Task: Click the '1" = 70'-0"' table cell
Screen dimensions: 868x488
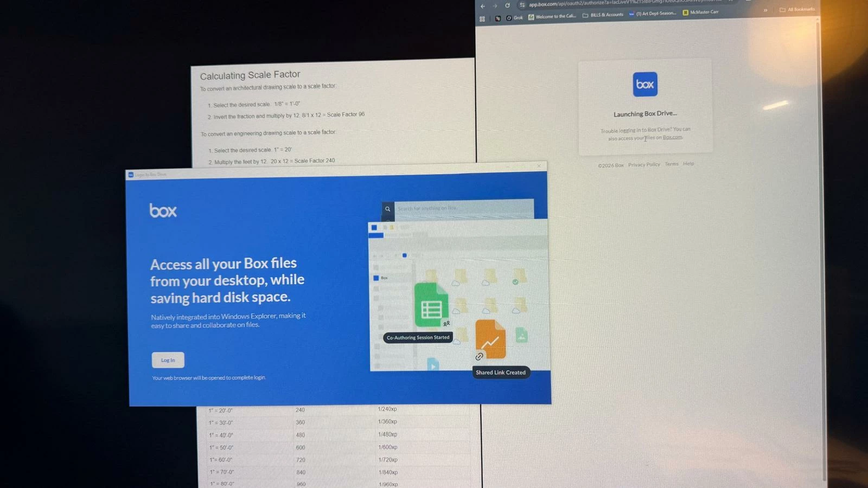Action: tap(222, 472)
